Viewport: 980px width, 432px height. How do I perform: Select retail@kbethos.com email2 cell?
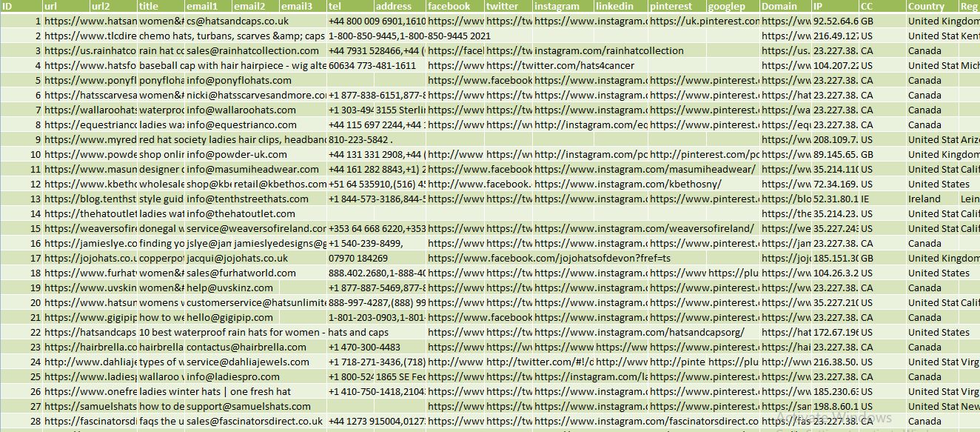coord(280,184)
